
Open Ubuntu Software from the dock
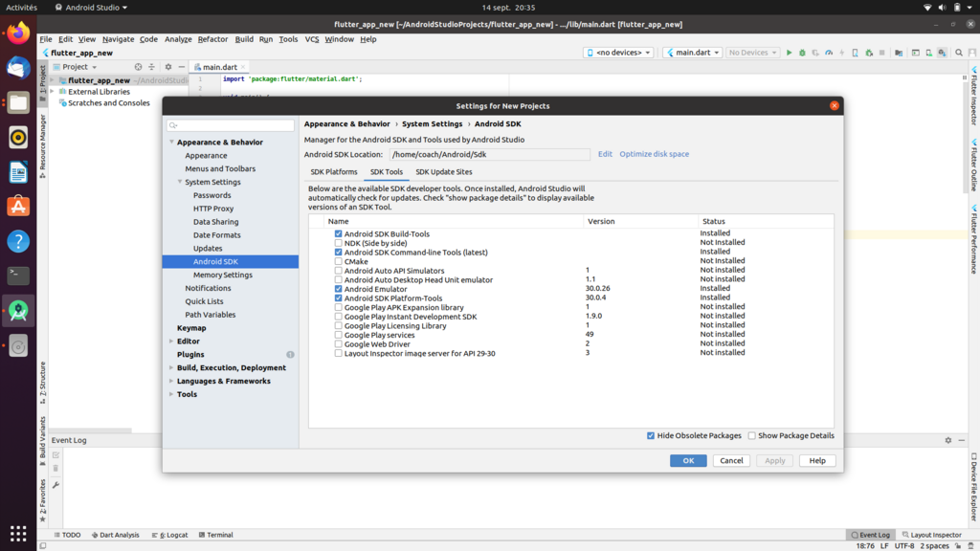click(18, 207)
